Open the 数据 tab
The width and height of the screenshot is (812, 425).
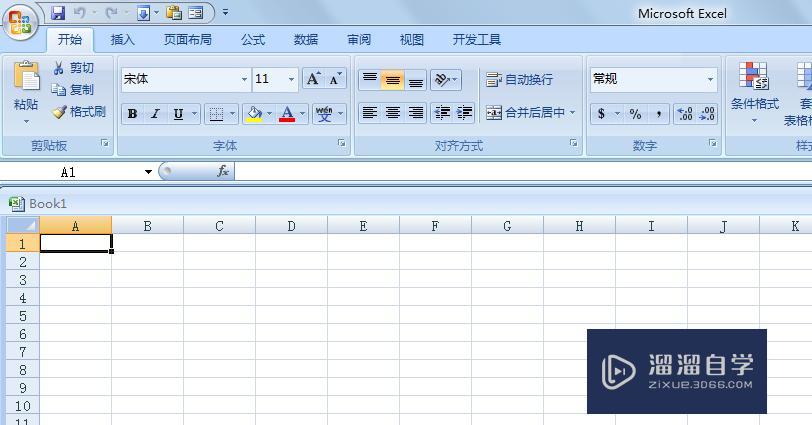pos(306,40)
